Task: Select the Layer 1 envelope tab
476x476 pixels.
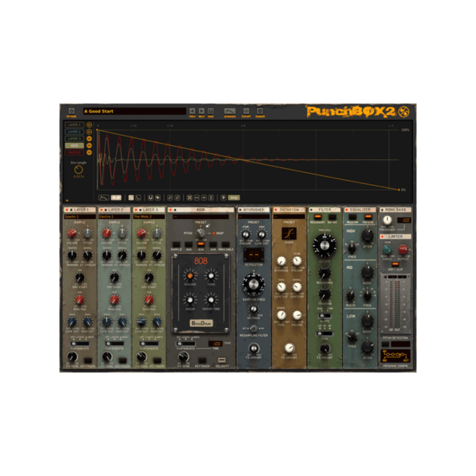Action: tap(75, 125)
